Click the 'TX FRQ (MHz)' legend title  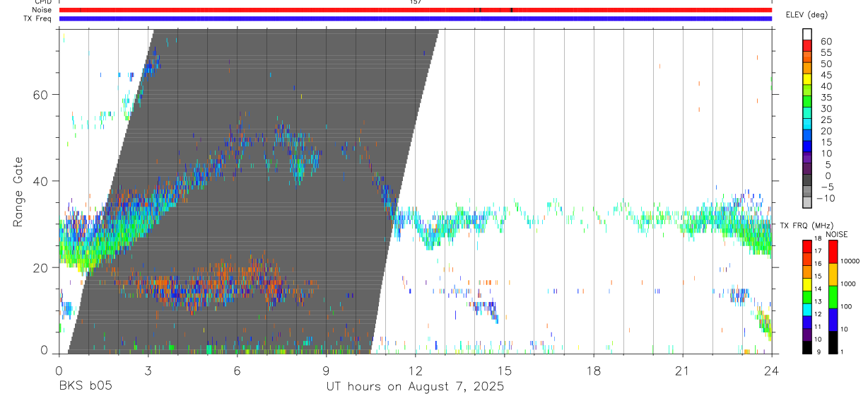tap(805, 225)
